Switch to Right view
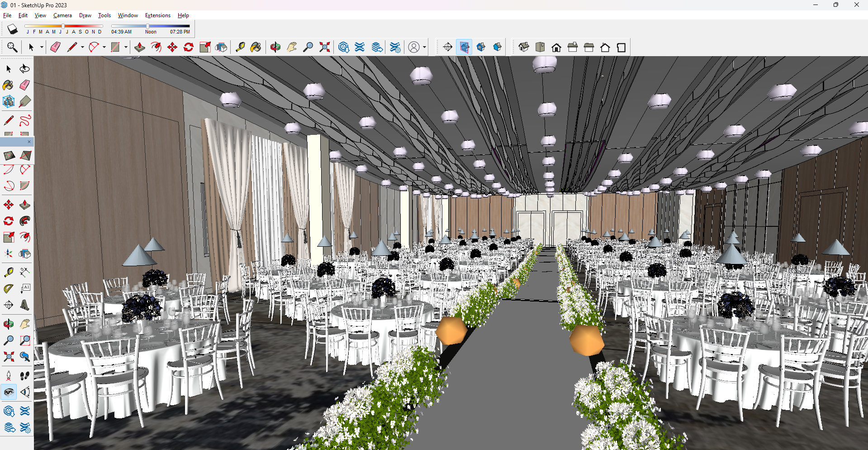 pyautogui.click(x=573, y=47)
